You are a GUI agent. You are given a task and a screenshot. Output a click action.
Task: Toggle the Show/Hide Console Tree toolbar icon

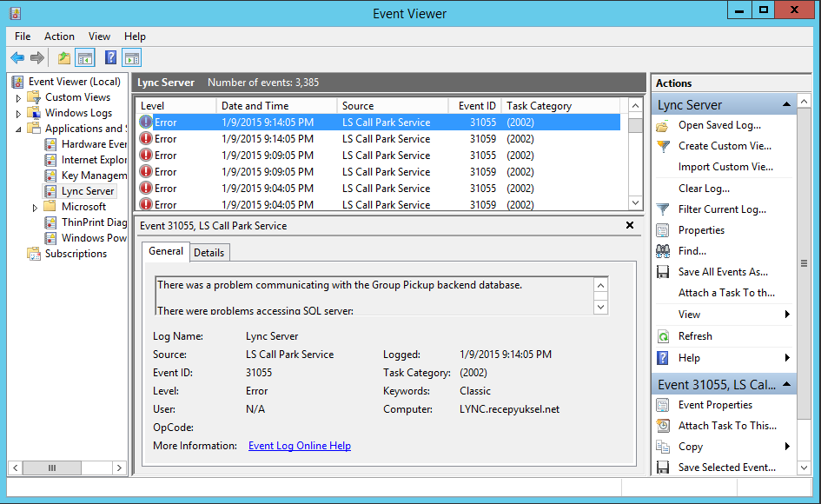85,57
